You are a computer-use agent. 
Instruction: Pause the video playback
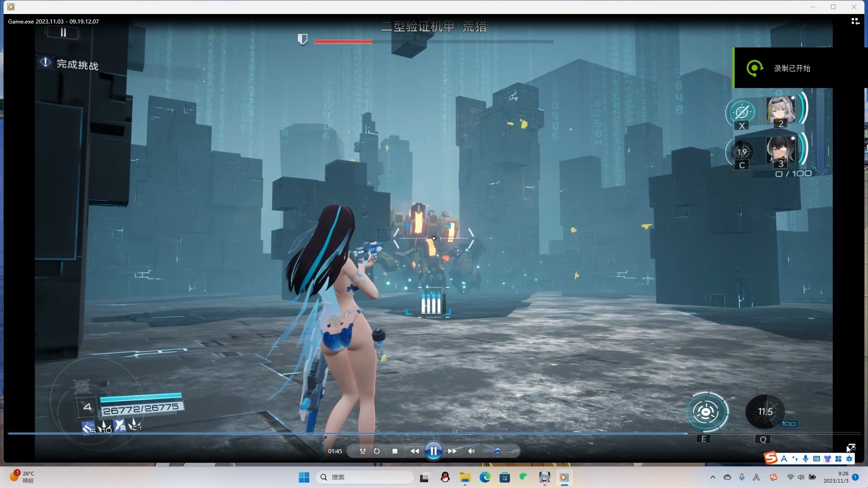coord(433,451)
